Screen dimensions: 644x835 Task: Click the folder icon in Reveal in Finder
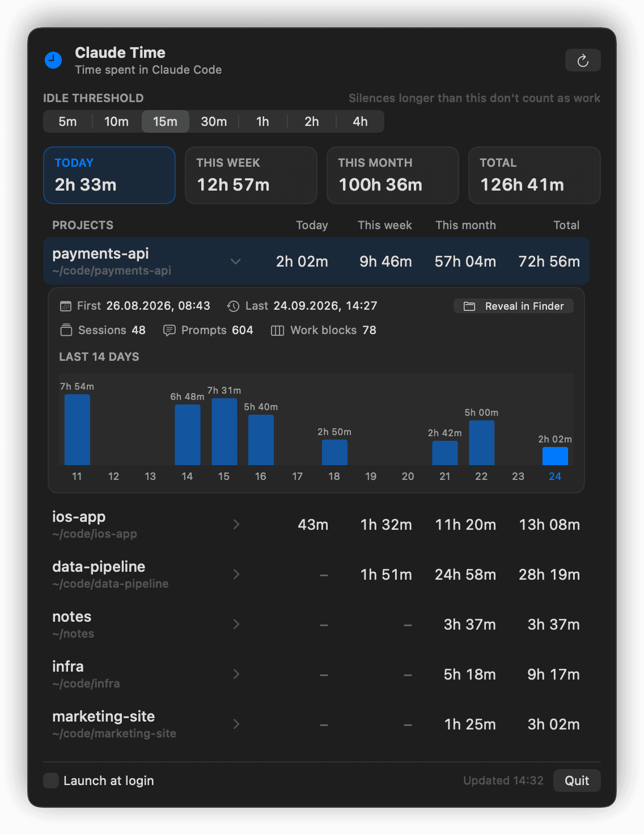(x=469, y=306)
